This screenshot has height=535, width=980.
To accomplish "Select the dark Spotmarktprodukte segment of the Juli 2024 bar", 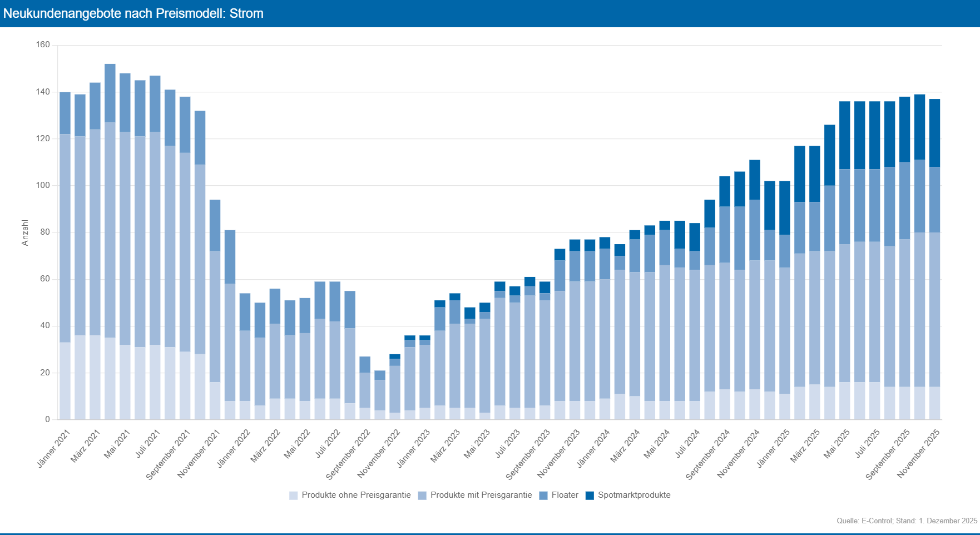I will (x=695, y=236).
